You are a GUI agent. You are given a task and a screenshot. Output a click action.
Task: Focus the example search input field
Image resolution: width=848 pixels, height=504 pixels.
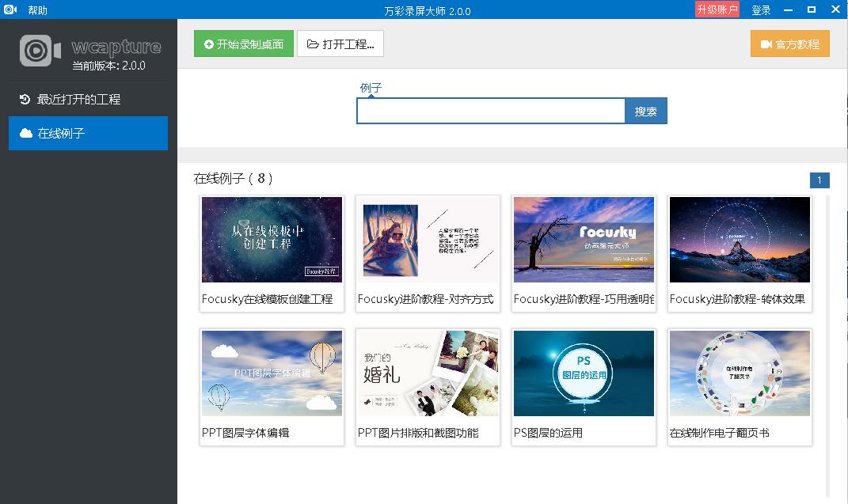coord(491,111)
